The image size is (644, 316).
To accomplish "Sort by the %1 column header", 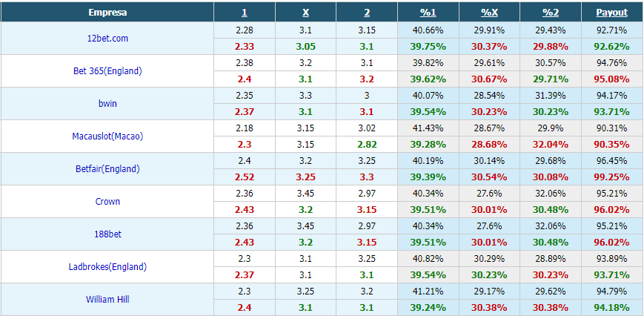I will click(428, 13).
